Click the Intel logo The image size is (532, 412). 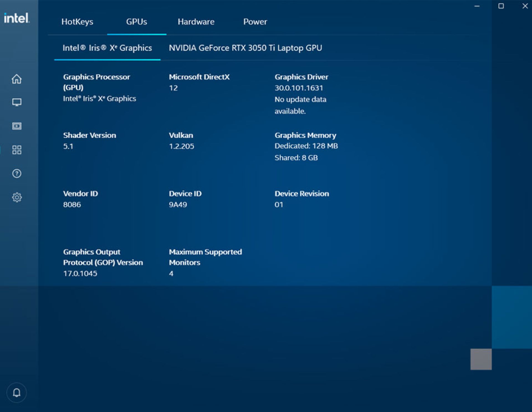[x=17, y=18]
